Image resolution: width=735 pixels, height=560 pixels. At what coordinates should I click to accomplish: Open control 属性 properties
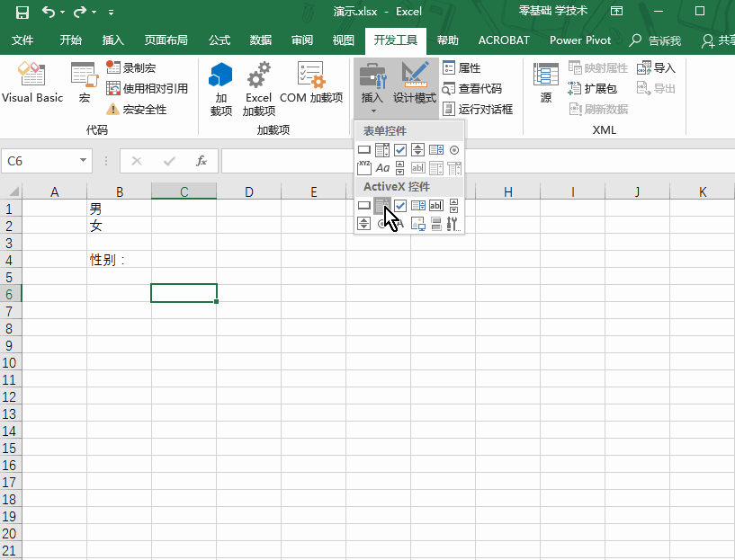pyautogui.click(x=462, y=68)
